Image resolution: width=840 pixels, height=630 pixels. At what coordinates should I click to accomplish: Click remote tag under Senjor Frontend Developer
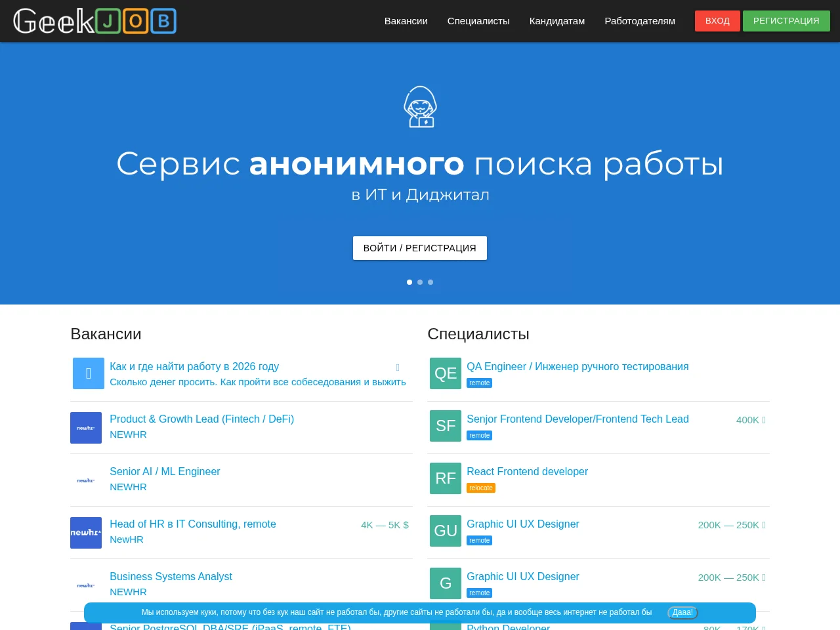pos(479,436)
